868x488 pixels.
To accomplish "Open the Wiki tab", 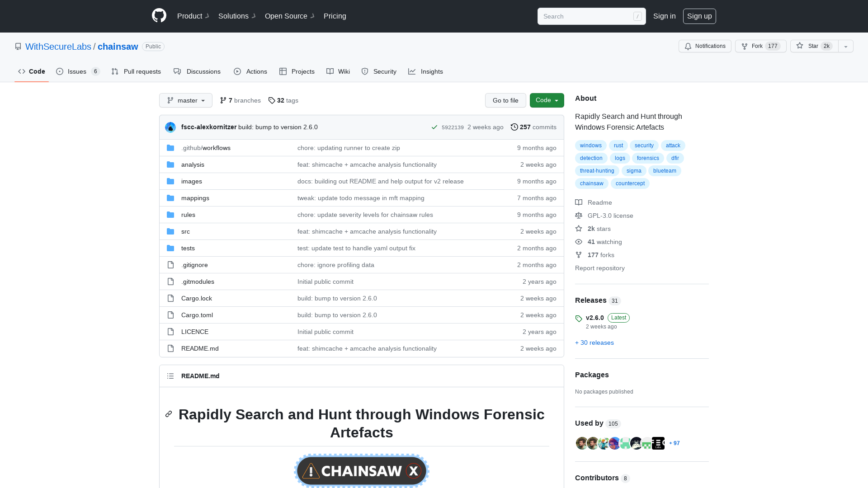I will [x=338, y=71].
